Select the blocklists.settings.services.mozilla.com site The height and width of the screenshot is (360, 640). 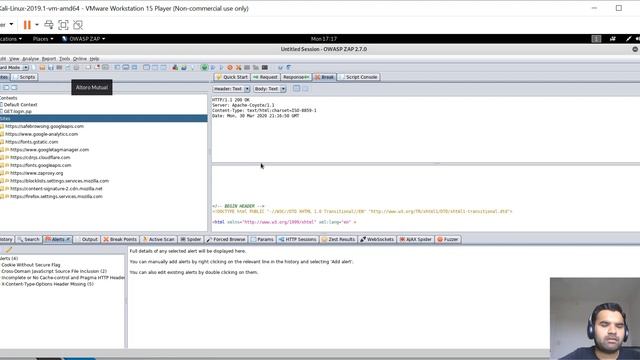(59, 180)
